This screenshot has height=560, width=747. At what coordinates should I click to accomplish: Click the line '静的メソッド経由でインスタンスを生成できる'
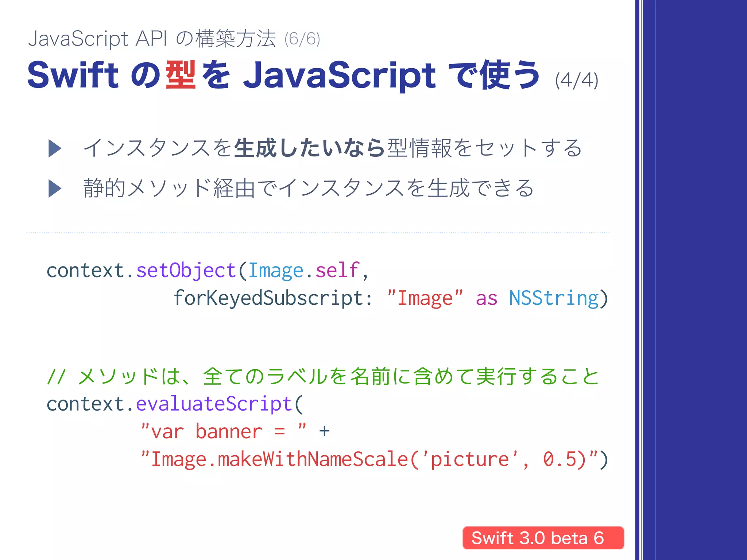309,188
